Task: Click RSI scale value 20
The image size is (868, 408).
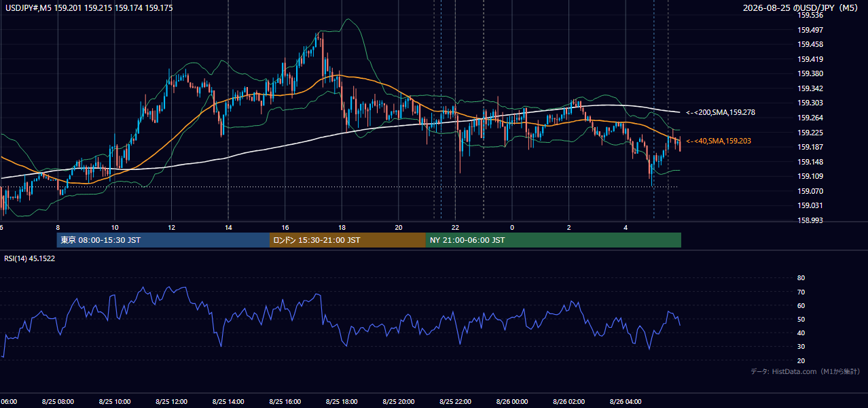Action: (801, 360)
